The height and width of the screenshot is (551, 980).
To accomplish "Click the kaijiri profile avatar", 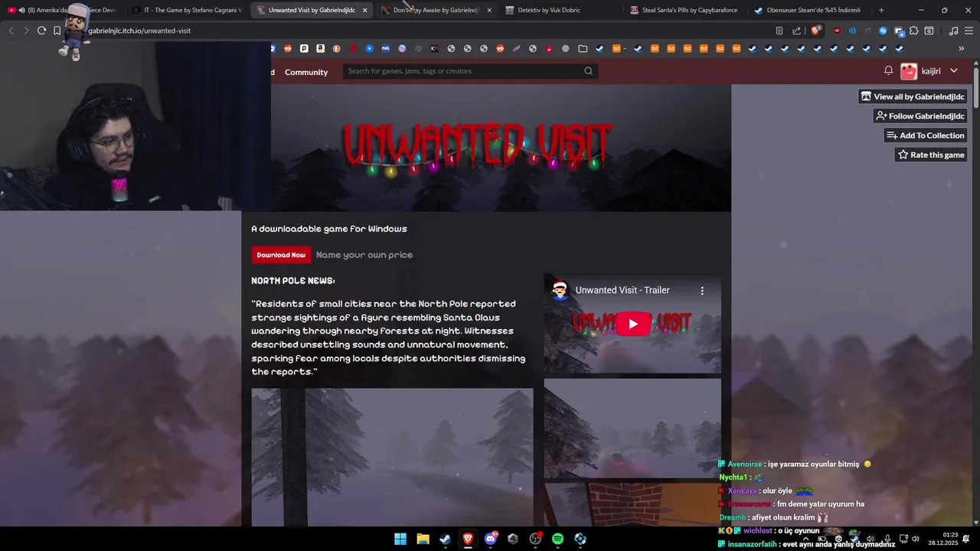I will point(909,71).
